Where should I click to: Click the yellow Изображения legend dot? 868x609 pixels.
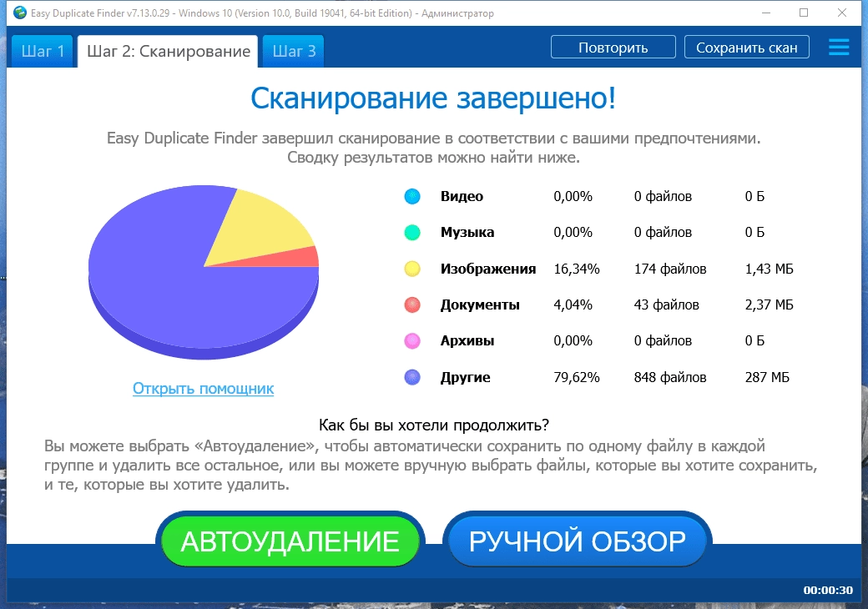(x=412, y=269)
